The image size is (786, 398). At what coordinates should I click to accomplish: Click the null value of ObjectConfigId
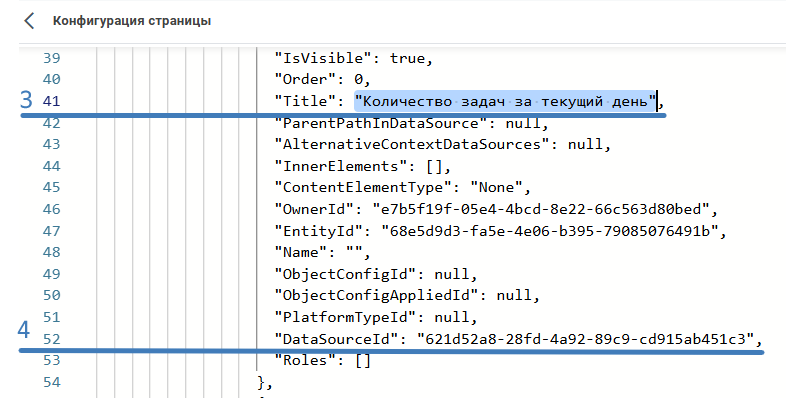452,274
